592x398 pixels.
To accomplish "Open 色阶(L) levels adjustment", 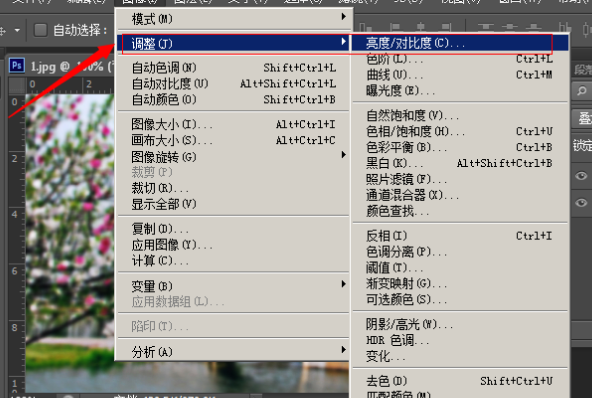I will click(460, 59).
